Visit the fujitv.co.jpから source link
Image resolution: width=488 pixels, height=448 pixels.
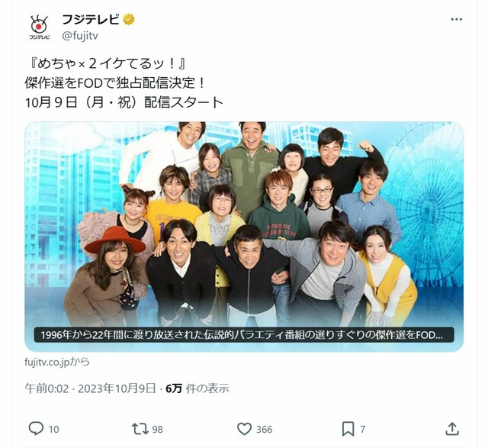click(x=57, y=362)
